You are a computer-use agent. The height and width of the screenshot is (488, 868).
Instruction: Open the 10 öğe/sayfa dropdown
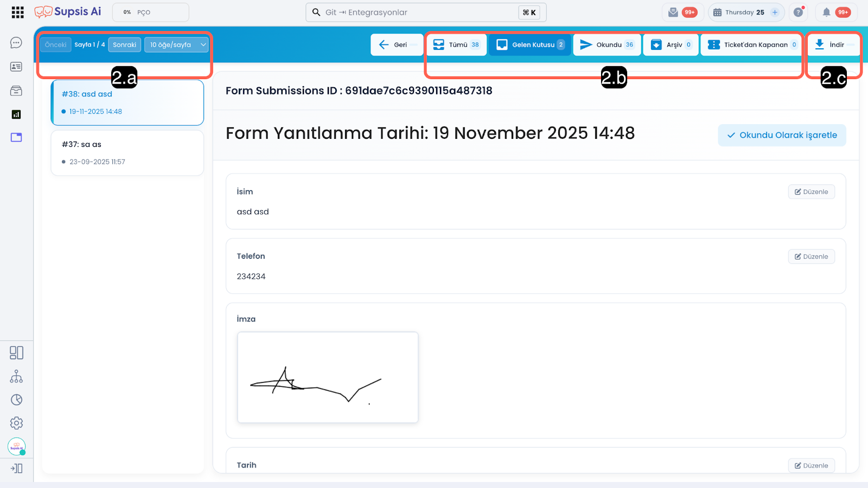tap(176, 45)
